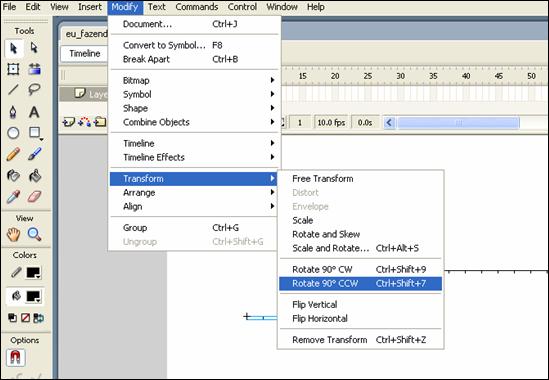Choose Rotate 90° CCW
Screen dimensions: 549x380
361,283
